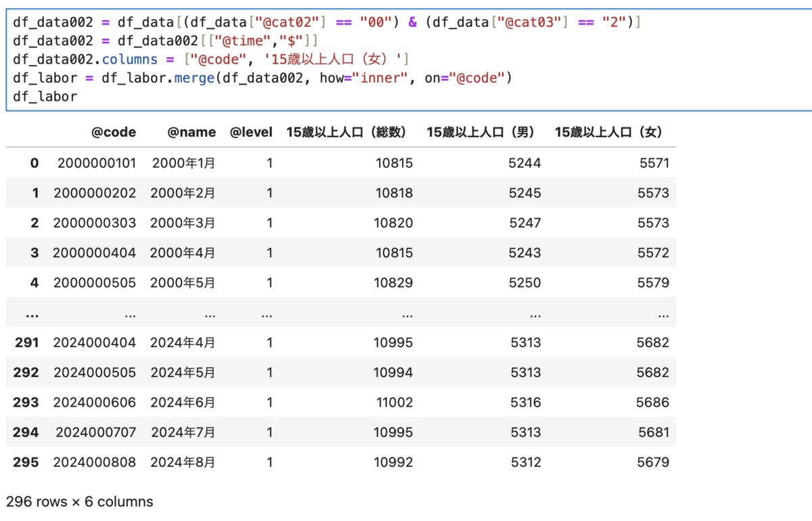Select cell '2000000404'
Image resolution: width=812 pixels, height=521 pixels.
tap(95, 252)
